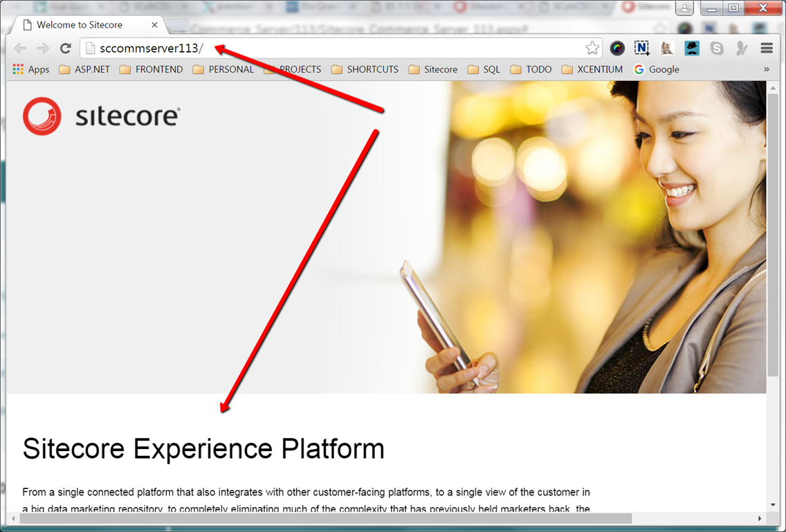Open the Chrome user profile button

(x=684, y=8)
